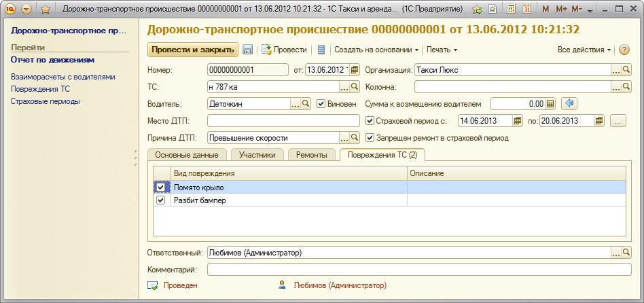Open the Ремонты tab
Viewport: 644px width, 303px height.
(311, 155)
